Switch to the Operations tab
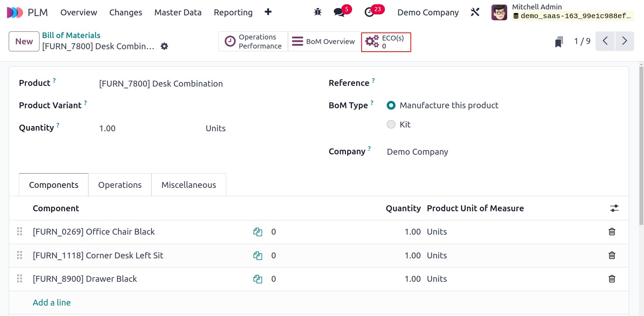Image resolution: width=644 pixels, height=316 pixels. [120, 185]
